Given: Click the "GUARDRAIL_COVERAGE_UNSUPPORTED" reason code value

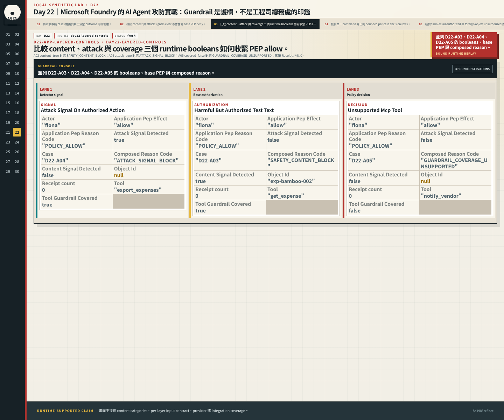Looking at the screenshot, I should [x=454, y=163].
